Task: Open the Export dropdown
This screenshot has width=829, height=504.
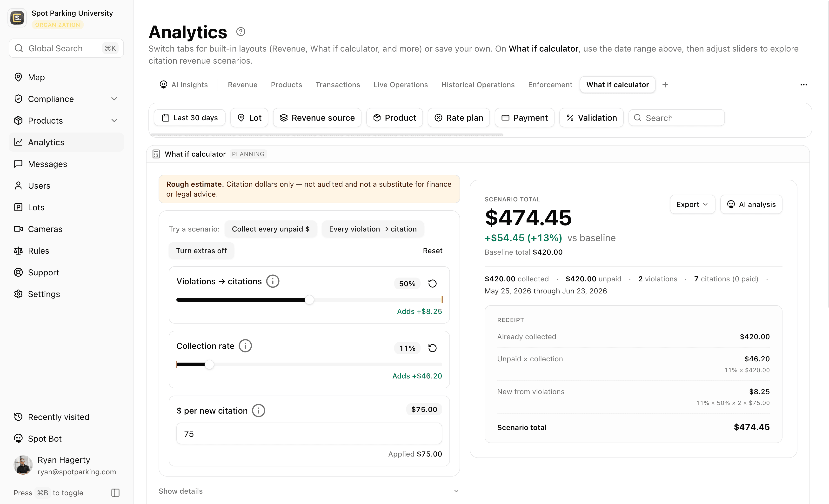Action: coord(692,204)
